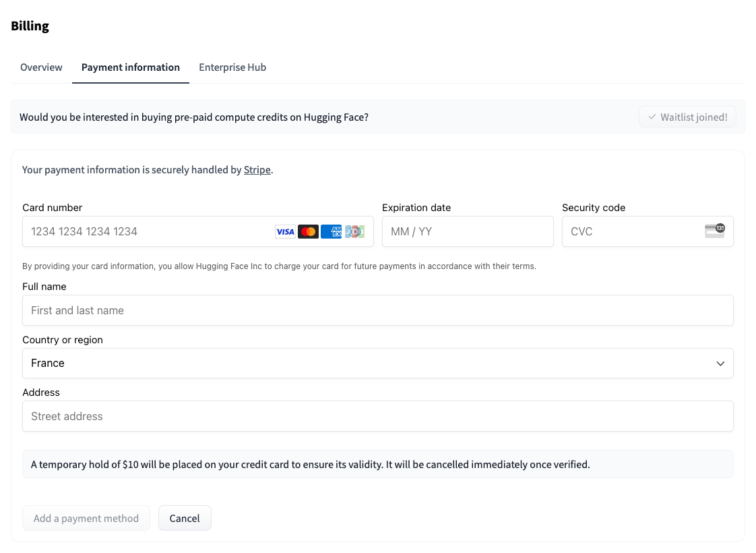Select the Payment information tab
This screenshot has width=756, height=553.
130,67
